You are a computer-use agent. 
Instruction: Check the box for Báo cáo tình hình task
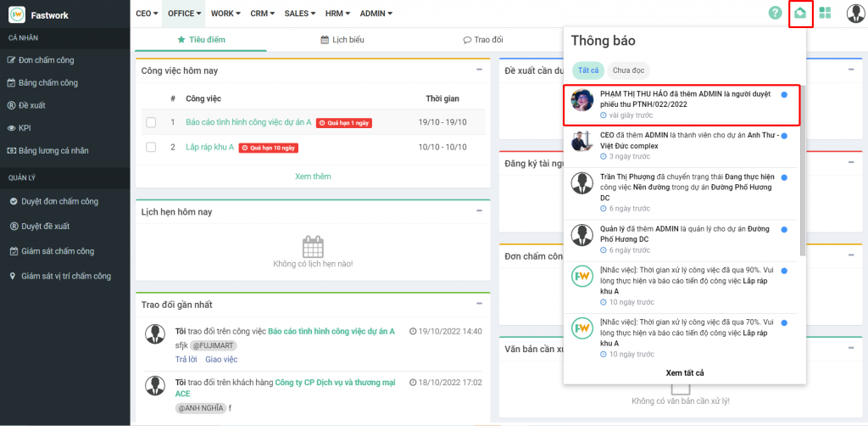click(151, 123)
